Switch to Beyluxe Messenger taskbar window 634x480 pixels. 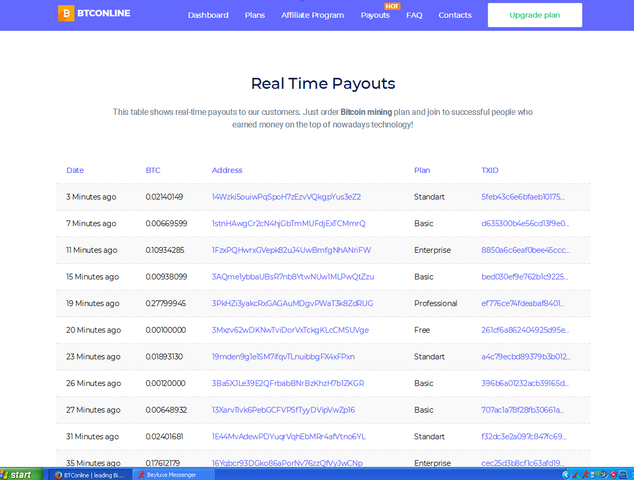point(174,475)
